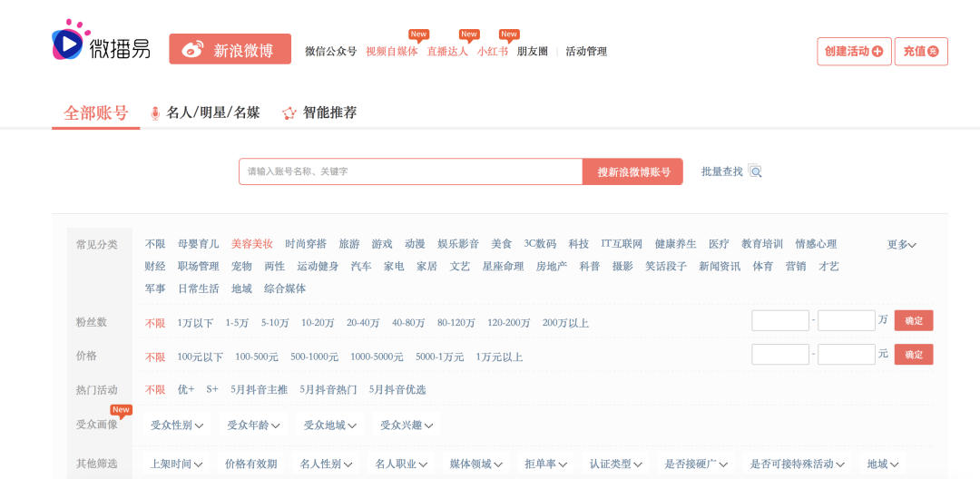Click the 搜新浪微博账号 search button
The height and width of the screenshot is (479, 980).
coord(632,171)
